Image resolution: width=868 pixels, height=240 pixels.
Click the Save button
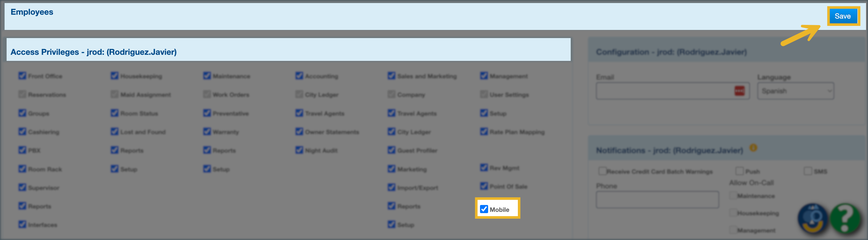pyautogui.click(x=842, y=16)
